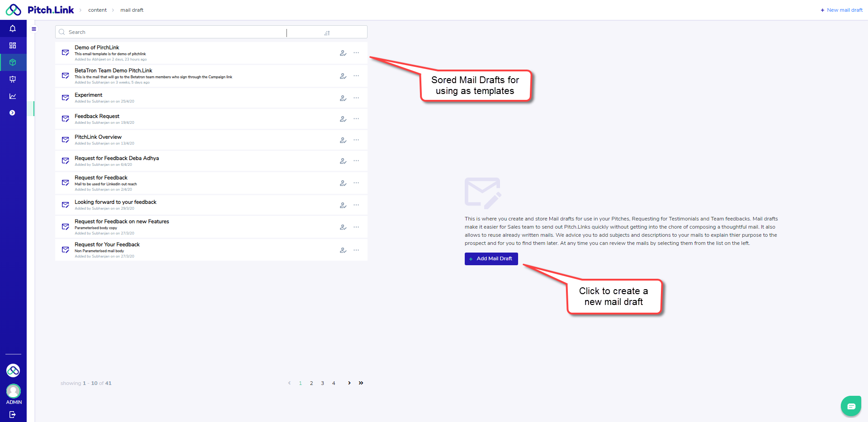
Task: Toggle the hamburger menu to collapse sidebar
Action: tap(34, 29)
